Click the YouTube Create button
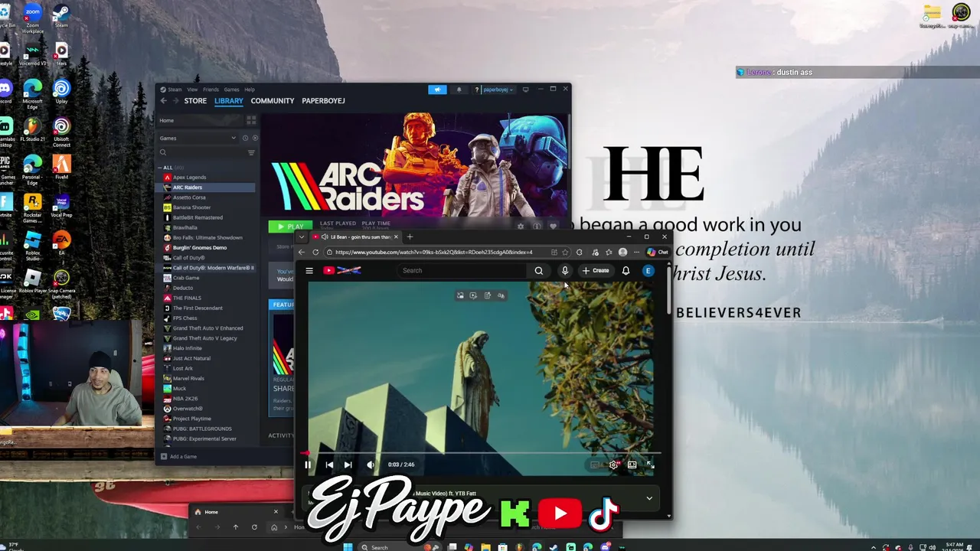 [x=596, y=270]
